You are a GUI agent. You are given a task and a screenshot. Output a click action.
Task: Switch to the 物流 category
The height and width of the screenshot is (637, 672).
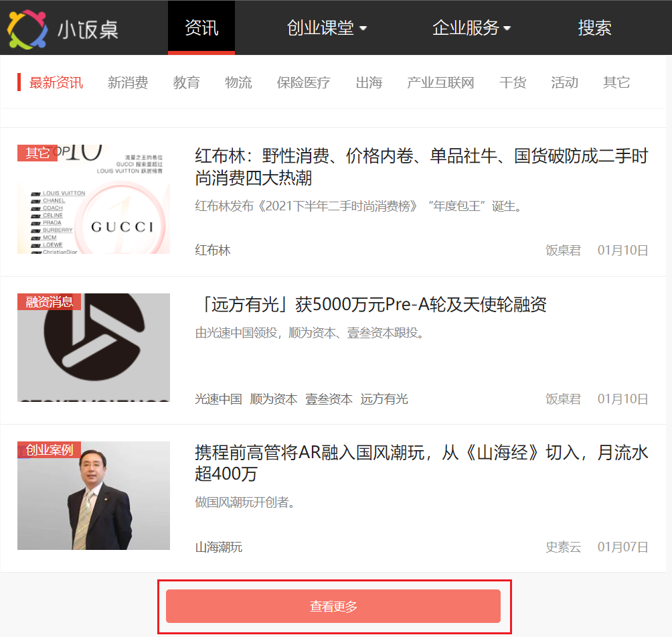coord(238,82)
